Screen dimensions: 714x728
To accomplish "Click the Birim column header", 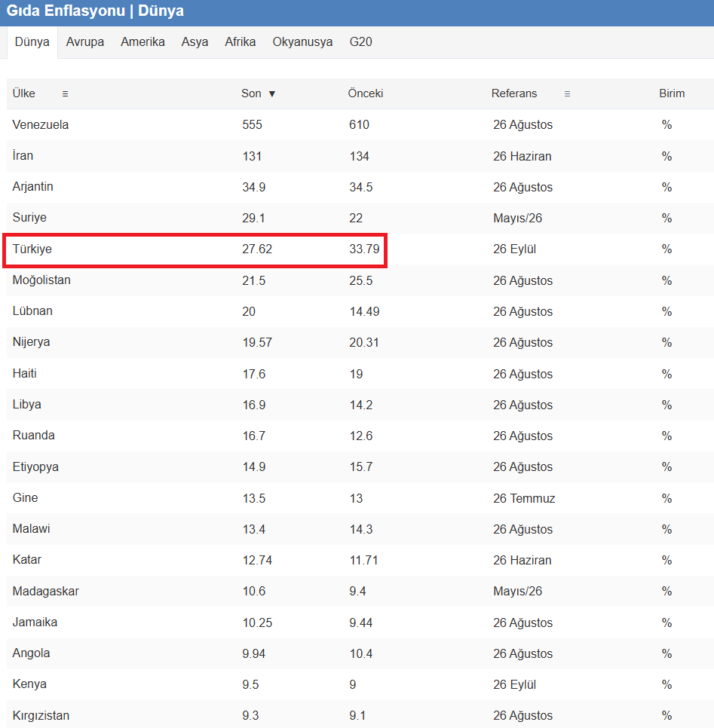I will [x=672, y=93].
